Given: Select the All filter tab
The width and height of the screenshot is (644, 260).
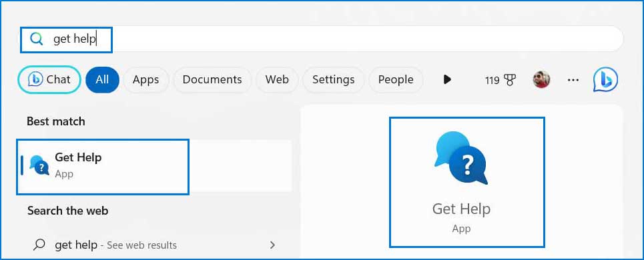Looking at the screenshot, I should [102, 79].
